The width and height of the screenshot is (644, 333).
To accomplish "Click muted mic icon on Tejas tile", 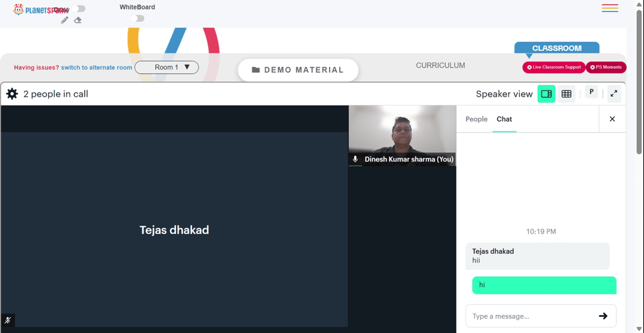I will coord(7,320).
